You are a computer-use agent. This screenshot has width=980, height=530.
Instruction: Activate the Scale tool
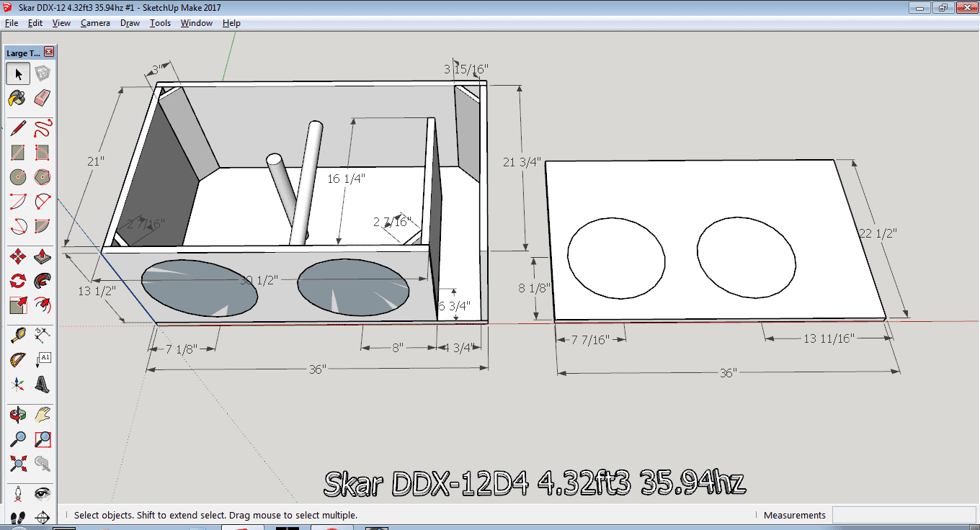[x=18, y=305]
